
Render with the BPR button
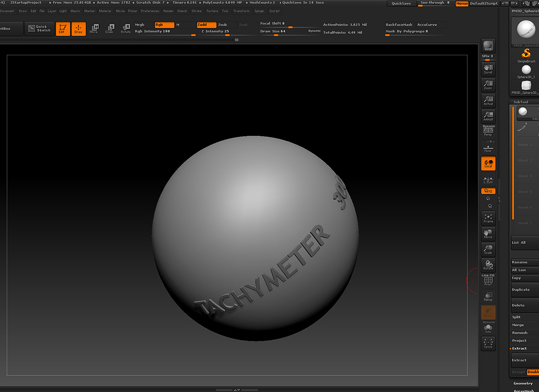(488, 46)
